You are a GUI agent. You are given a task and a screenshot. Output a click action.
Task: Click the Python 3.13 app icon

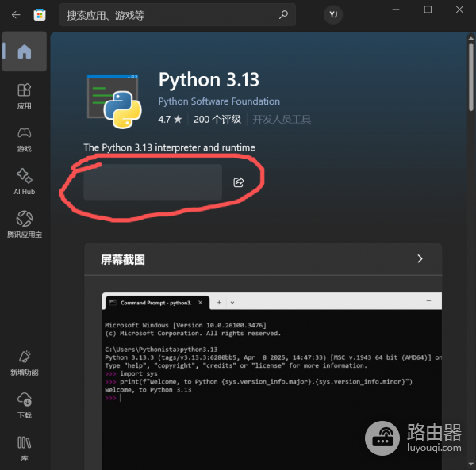114,101
